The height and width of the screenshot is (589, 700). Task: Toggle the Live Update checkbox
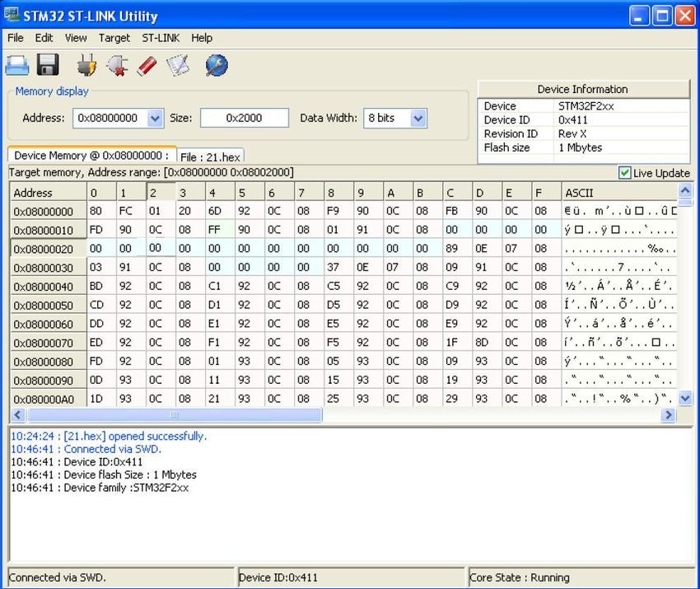pos(624,173)
